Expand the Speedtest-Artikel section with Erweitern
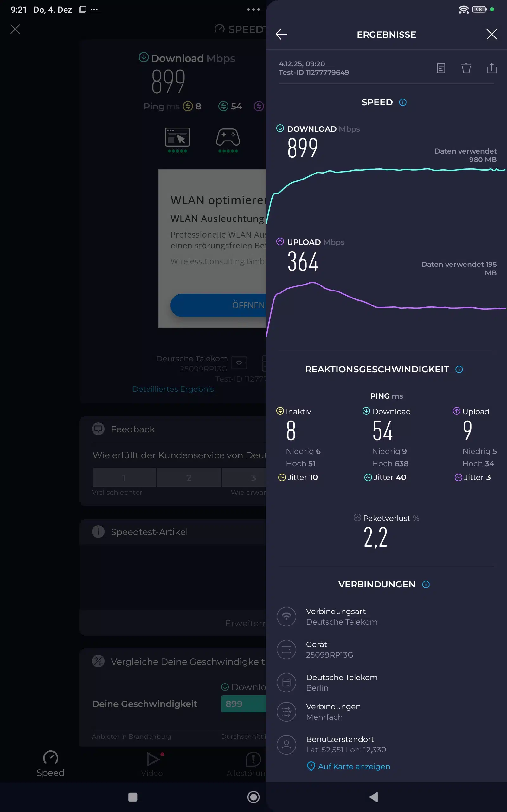Screen dimensions: 507x812 (245, 623)
